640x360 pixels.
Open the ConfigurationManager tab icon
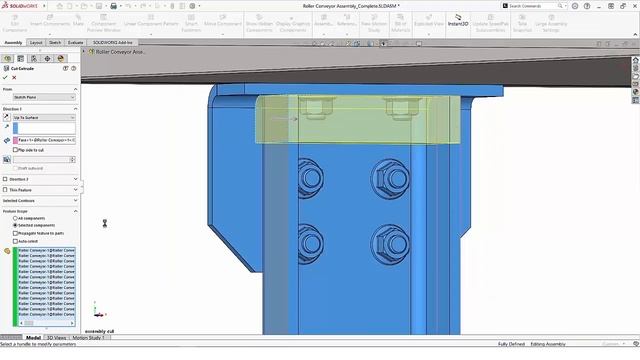pos(34,59)
